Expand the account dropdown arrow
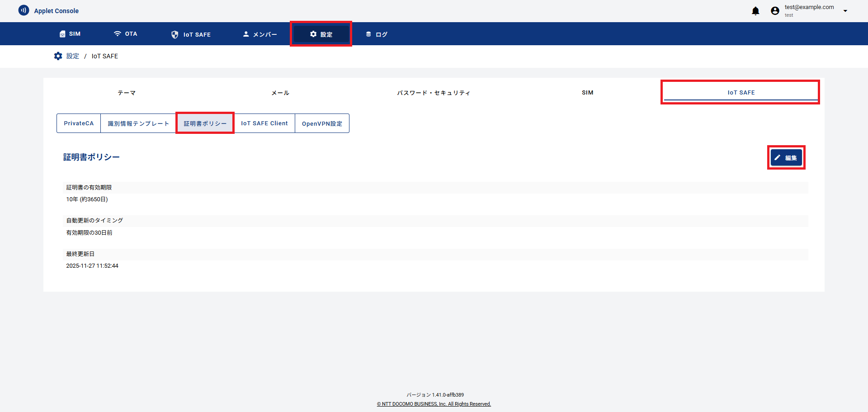The height and width of the screenshot is (412, 868). [845, 10]
